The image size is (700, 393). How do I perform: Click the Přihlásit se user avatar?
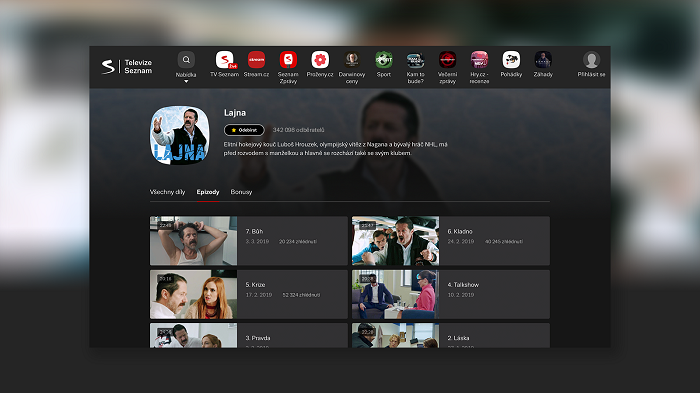591,60
